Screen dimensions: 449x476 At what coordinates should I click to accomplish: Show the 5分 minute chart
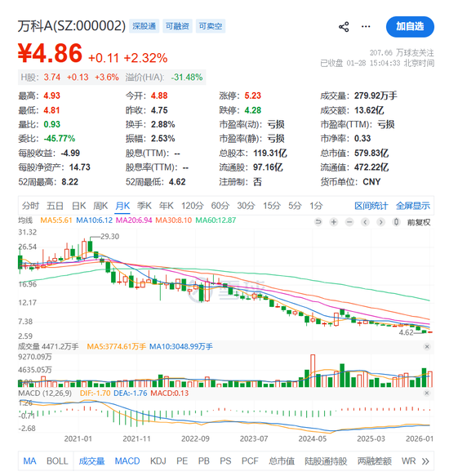(295, 206)
